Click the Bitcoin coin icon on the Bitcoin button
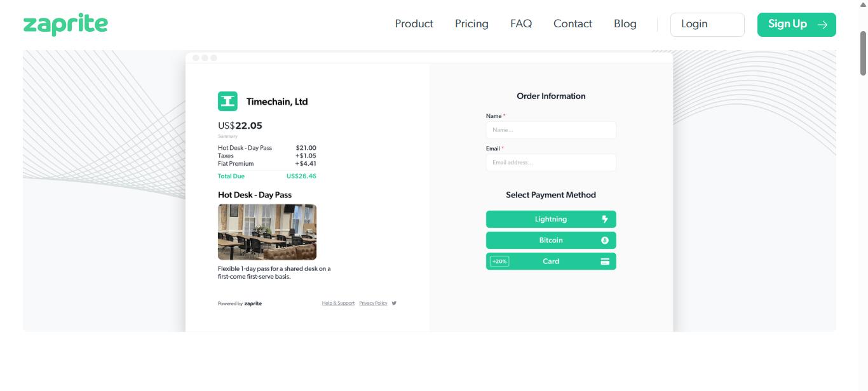Viewport: 868px width, 391px height. [x=605, y=241]
